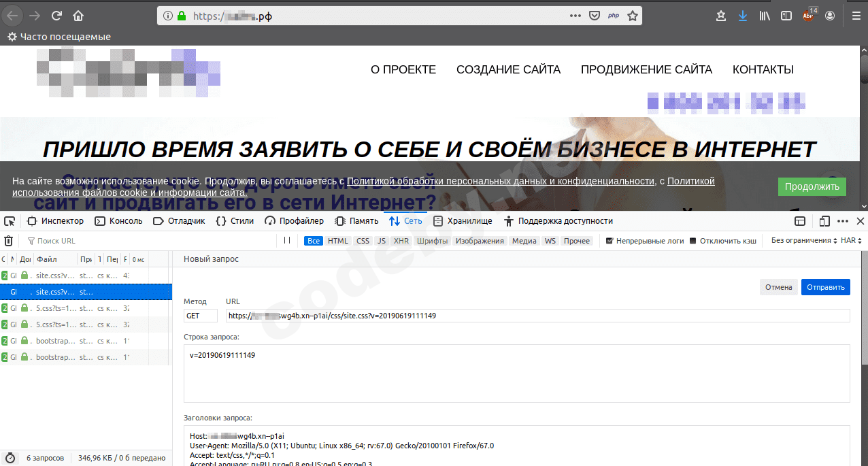Open Adblock Plus extension icon
Viewport: 868px width, 466px height.
click(x=808, y=15)
